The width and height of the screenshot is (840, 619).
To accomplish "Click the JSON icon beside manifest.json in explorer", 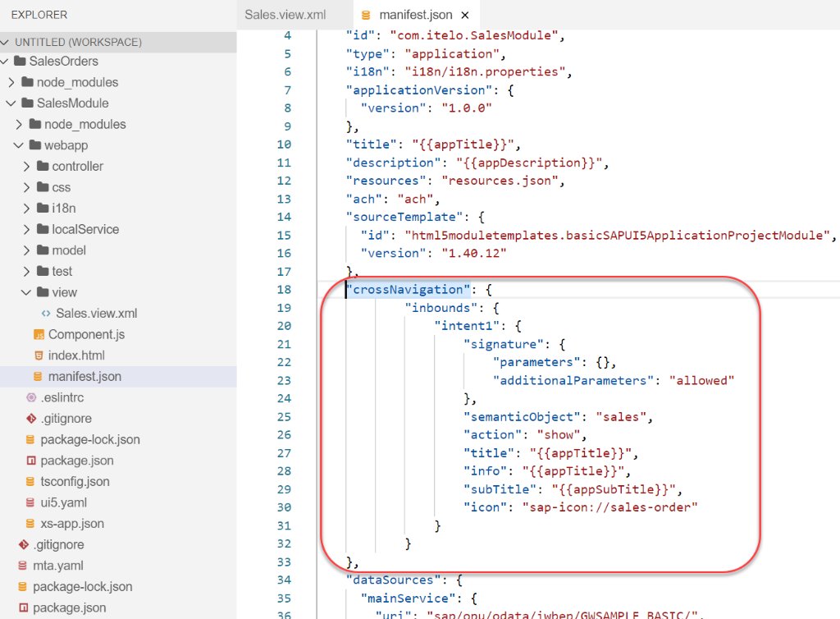I will pos(38,377).
